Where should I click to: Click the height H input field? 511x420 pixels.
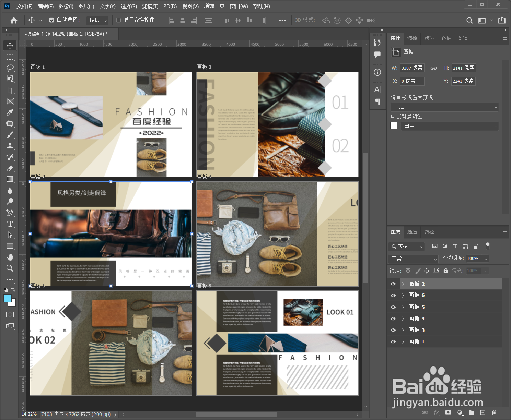click(x=464, y=68)
